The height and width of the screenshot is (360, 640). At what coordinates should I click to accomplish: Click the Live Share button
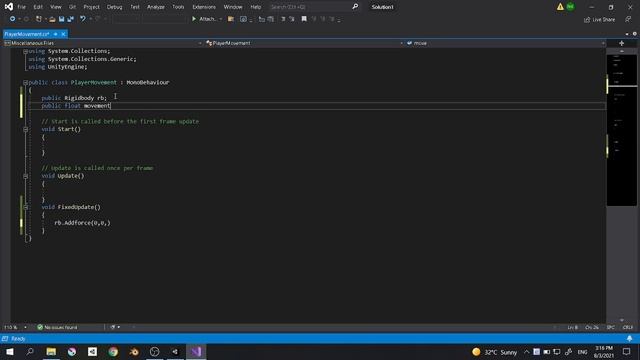point(599,19)
